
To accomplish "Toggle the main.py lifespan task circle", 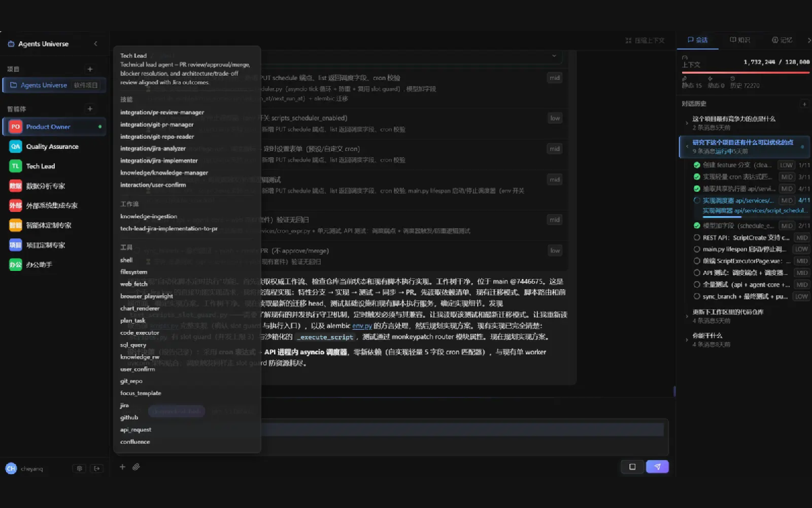I will [697, 249].
